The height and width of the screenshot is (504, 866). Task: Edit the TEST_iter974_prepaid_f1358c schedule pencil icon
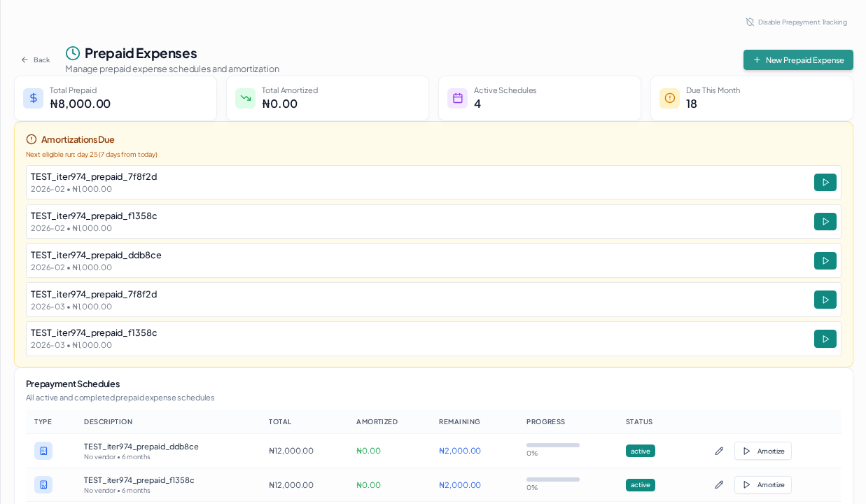point(719,484)
